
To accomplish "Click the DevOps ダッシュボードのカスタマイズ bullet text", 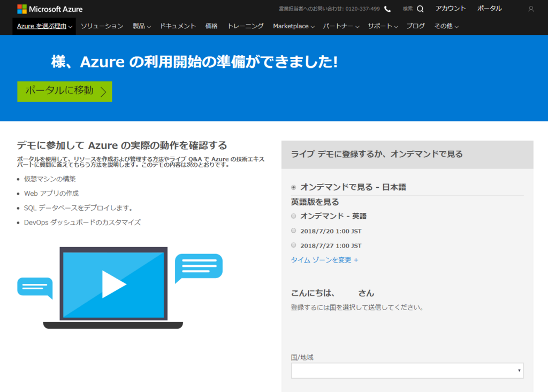I will pyautogui.click(x=82, y=222).
